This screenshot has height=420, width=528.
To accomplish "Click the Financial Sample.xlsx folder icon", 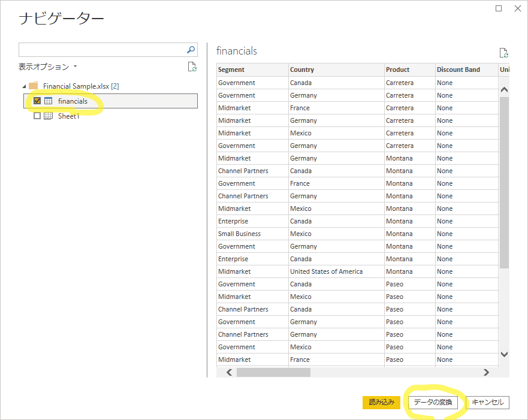I will (34, 86).
